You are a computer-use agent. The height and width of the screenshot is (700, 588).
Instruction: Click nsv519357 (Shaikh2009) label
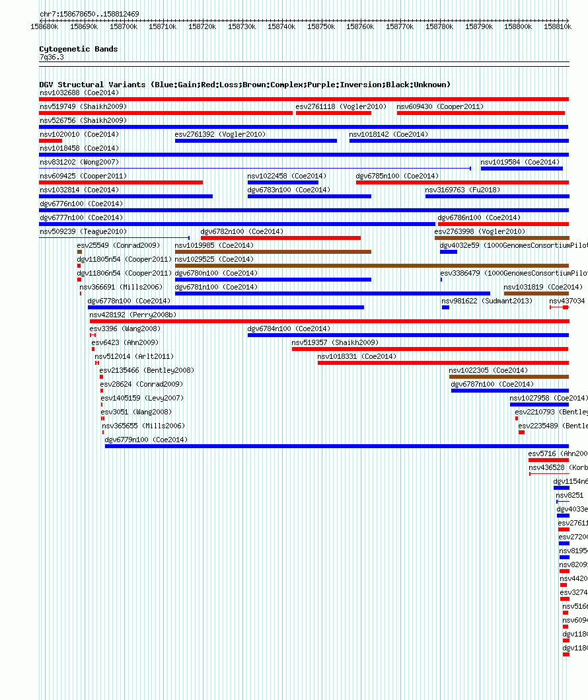(335, 342)
